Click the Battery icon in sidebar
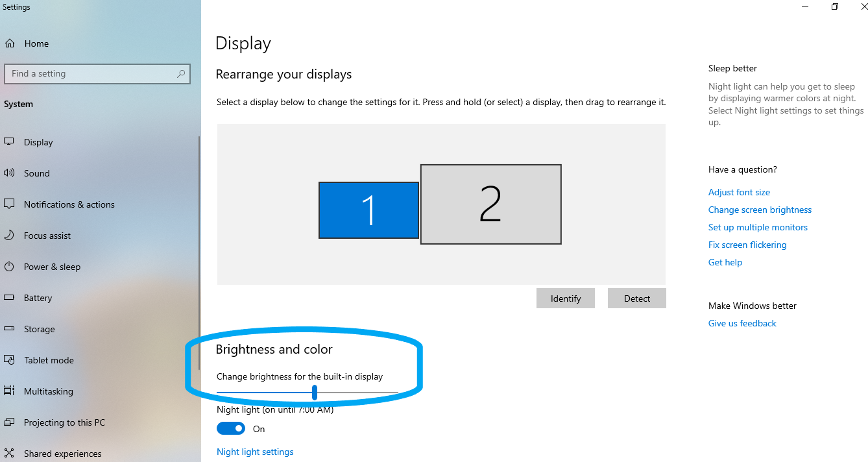 9,297
